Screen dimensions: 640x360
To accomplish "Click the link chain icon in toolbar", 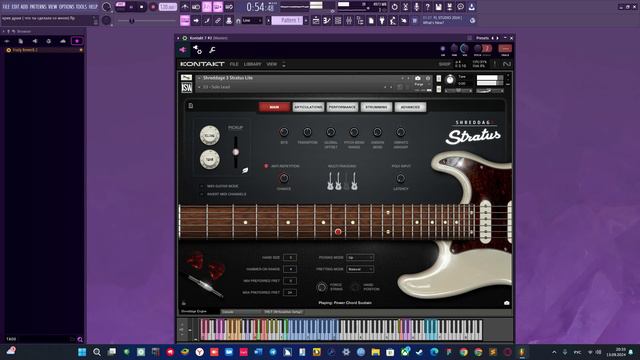I will point(218,20).
